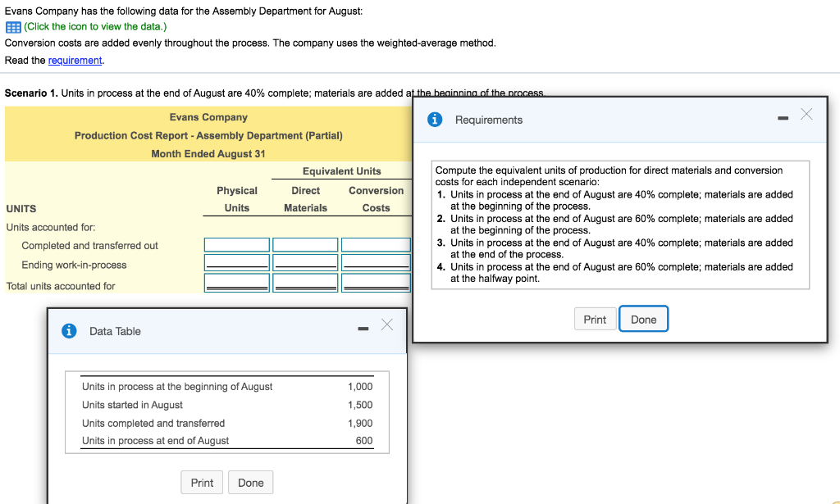Select Physical Units field for Completed and transferred out

(x=237, y=244)
